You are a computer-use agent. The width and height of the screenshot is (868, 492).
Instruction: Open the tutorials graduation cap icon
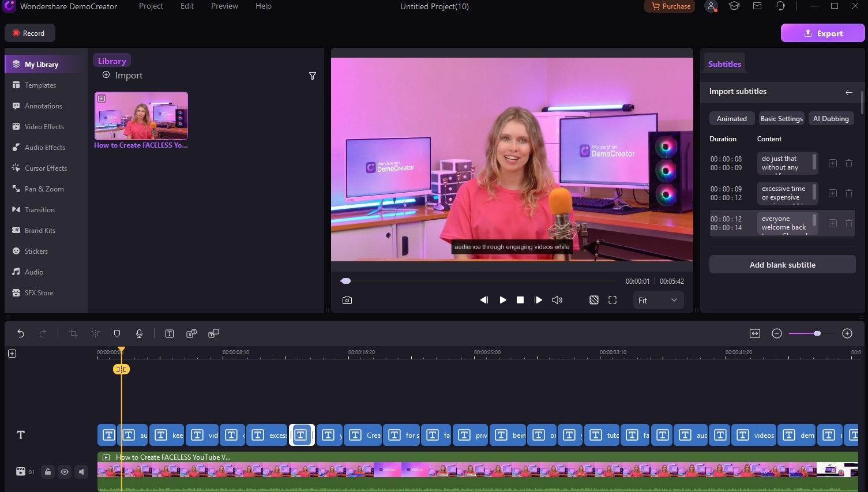click(x=734, y=6)
